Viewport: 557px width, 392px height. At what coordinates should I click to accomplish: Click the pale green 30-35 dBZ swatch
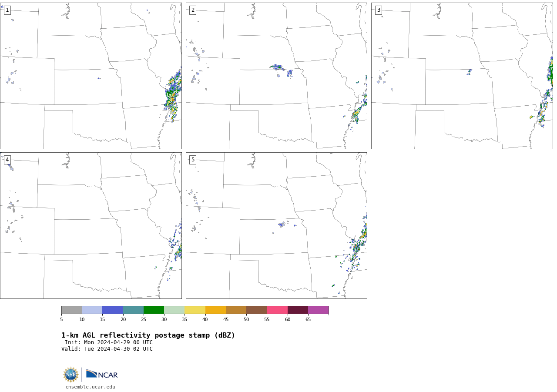coord(174,310)
